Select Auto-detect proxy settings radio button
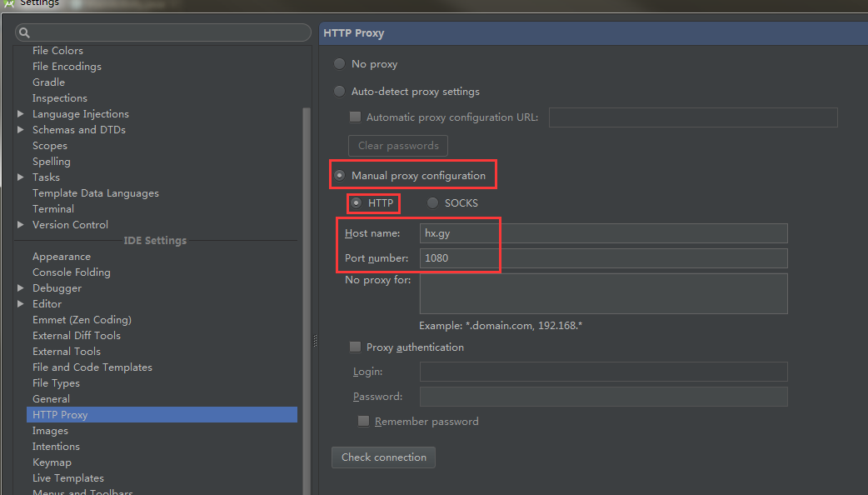The image size is (868, 495). [x=339, y=92]
